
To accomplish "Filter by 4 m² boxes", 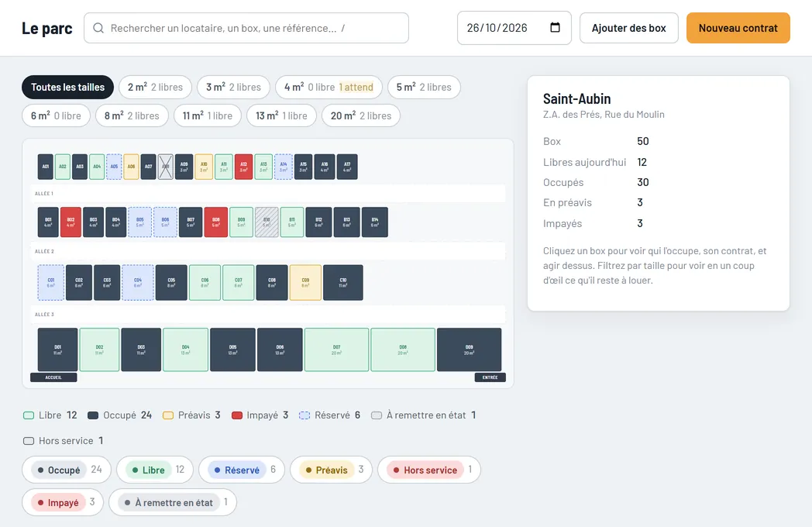I will tap(329, 87).
